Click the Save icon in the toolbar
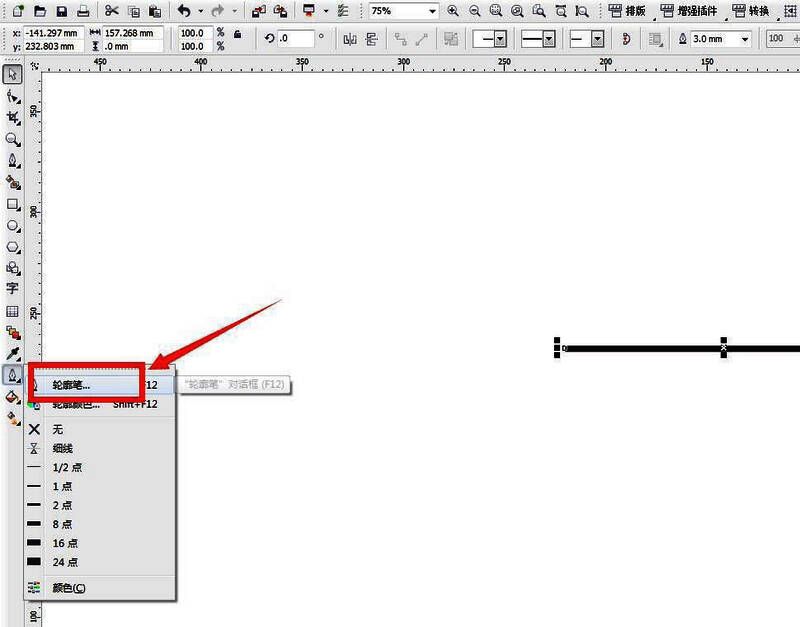This screenshot has width=800, height=627. click(61, 11)
